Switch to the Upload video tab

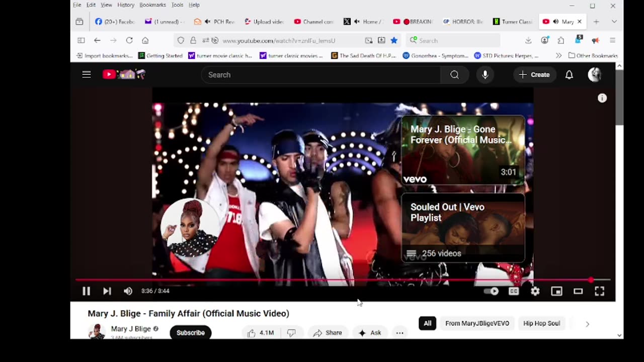(264, 22)
